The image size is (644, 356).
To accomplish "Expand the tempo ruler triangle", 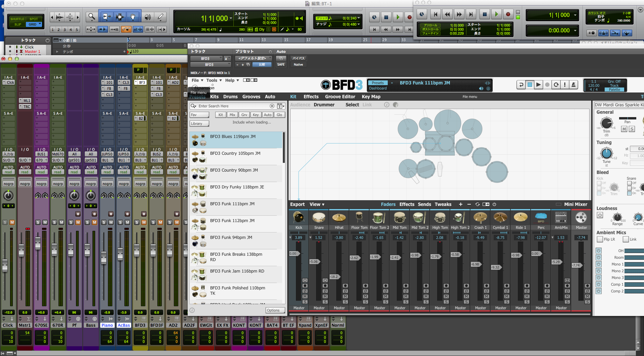I will point(58,51).
